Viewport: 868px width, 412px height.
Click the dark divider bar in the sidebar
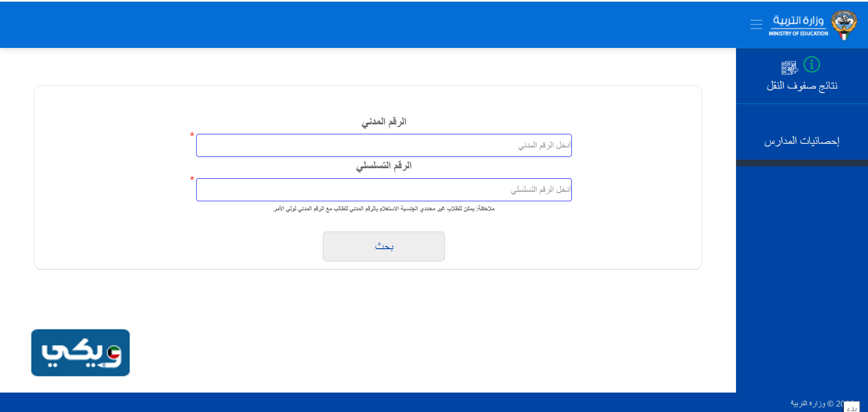point(802,164)
